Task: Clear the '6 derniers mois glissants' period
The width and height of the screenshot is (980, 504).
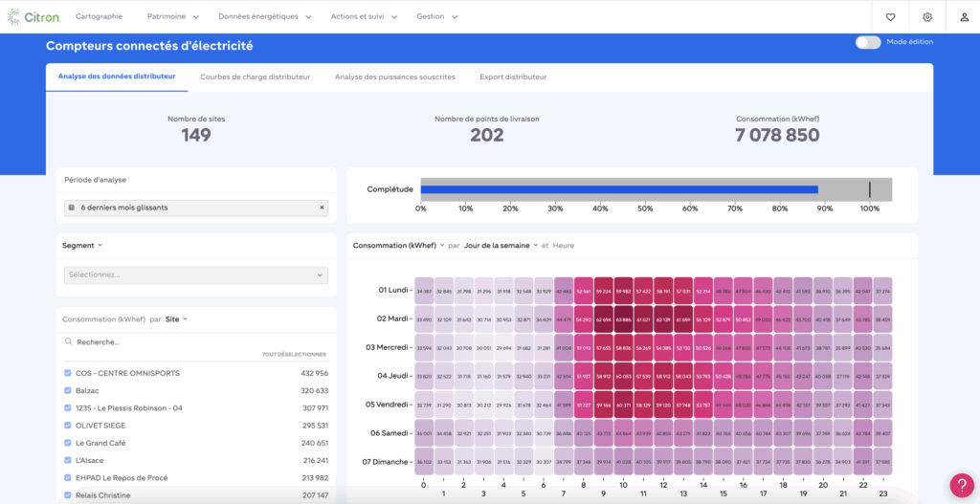Action: tap(322, 208)
